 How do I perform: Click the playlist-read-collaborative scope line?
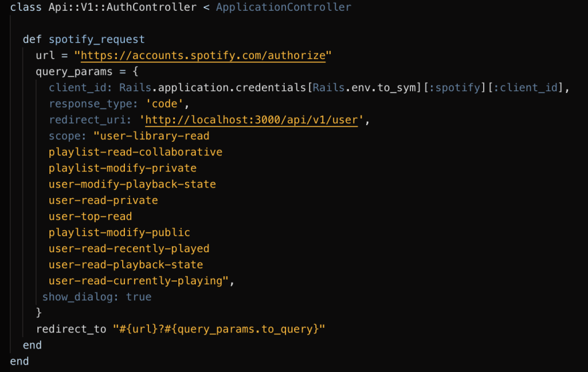click(136, 153)
